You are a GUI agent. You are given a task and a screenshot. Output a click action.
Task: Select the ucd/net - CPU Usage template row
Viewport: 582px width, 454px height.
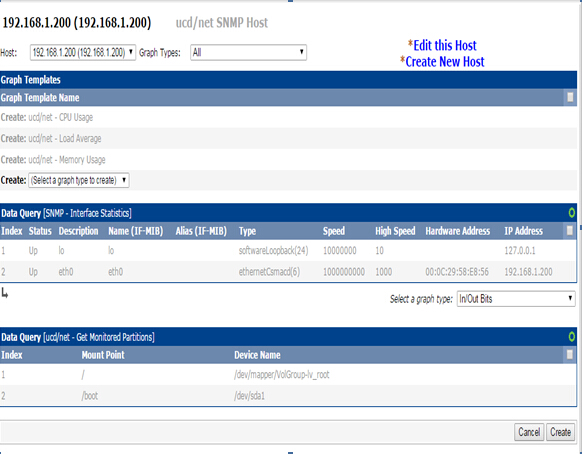(x=288, y=117)
